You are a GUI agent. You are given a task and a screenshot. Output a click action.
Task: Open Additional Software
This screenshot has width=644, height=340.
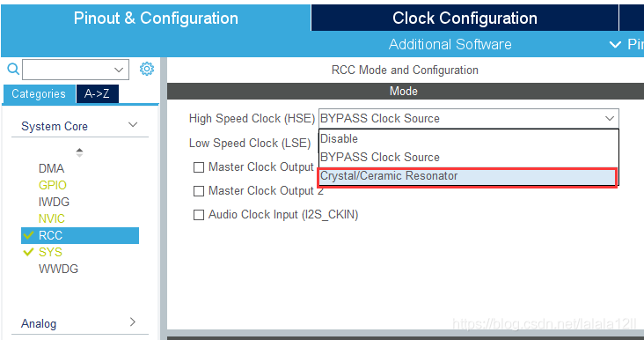coord(450,44)
